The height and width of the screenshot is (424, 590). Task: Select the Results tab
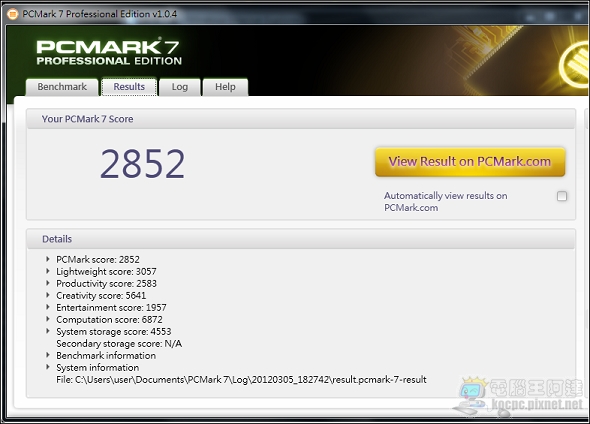tap(129, 87)
